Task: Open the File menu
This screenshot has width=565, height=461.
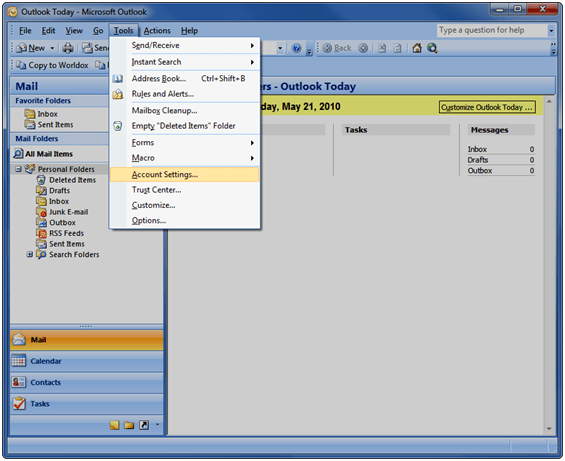Action: click(x=25, y=31)
